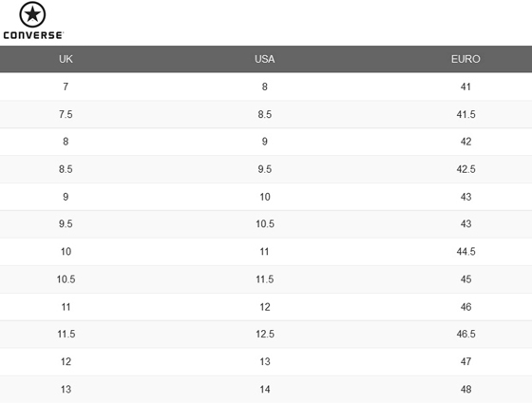
Task: Click EURO size 41.5 cell
Action: coord(465,114)
